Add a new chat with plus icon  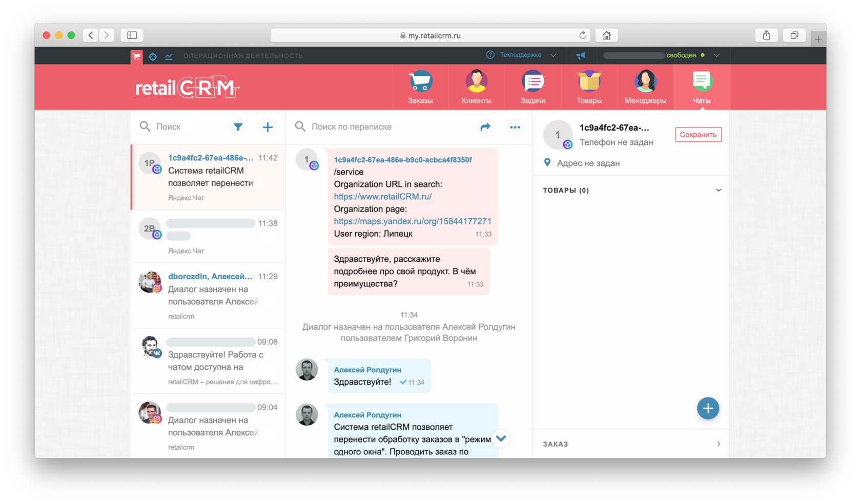point(268,127)
